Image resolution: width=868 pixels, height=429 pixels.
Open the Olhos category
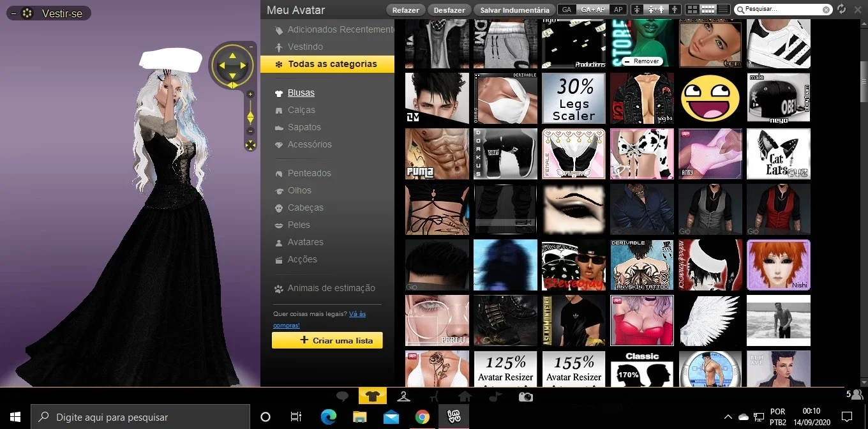point(293,190)
